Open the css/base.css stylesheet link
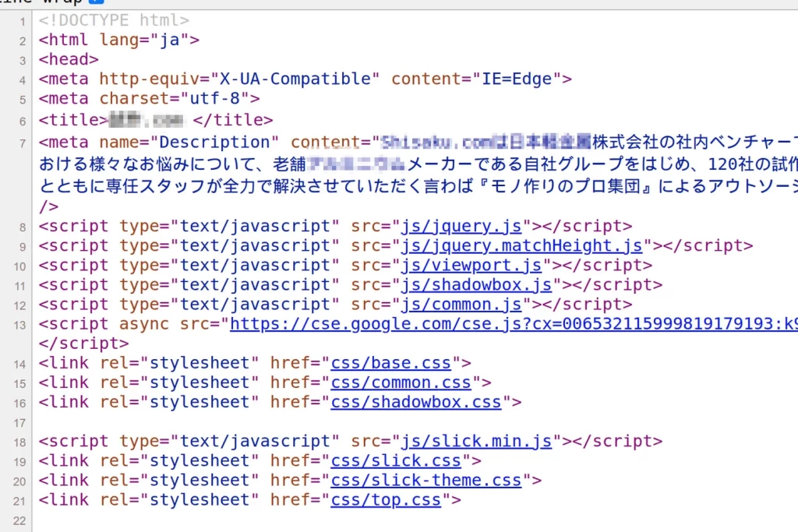 [391, 362]
